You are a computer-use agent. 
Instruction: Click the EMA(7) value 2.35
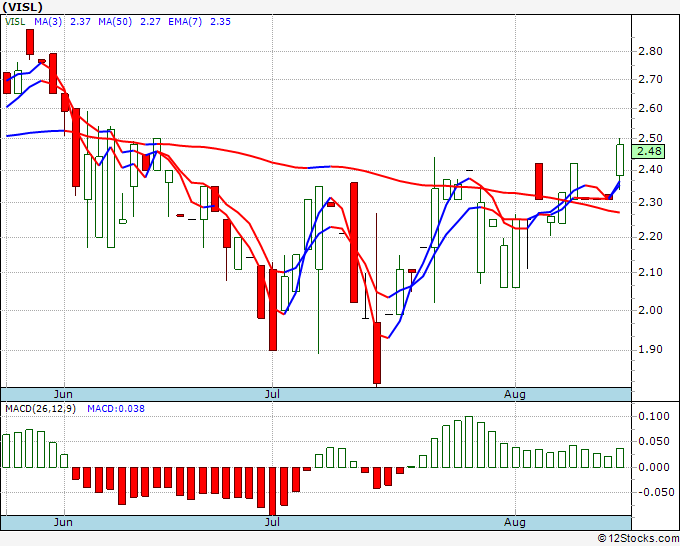pyautogui.click(x=220, y=22)
